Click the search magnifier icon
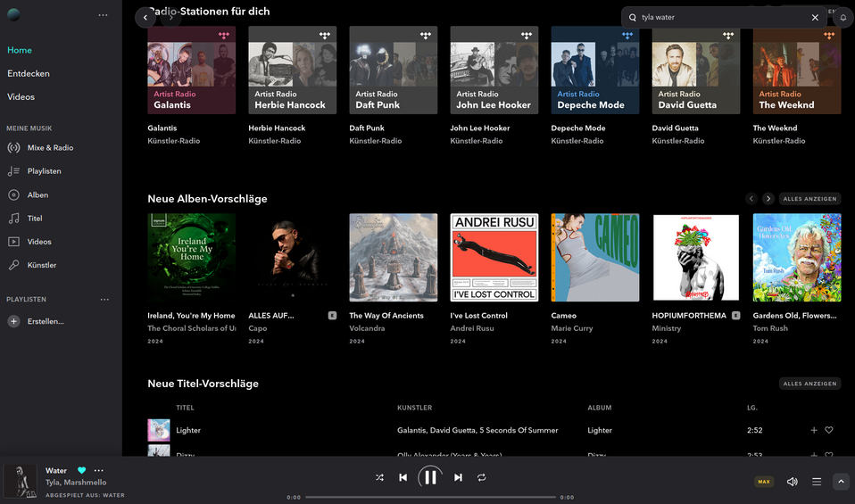Screen dimensions: 855x504 point(633,18)
